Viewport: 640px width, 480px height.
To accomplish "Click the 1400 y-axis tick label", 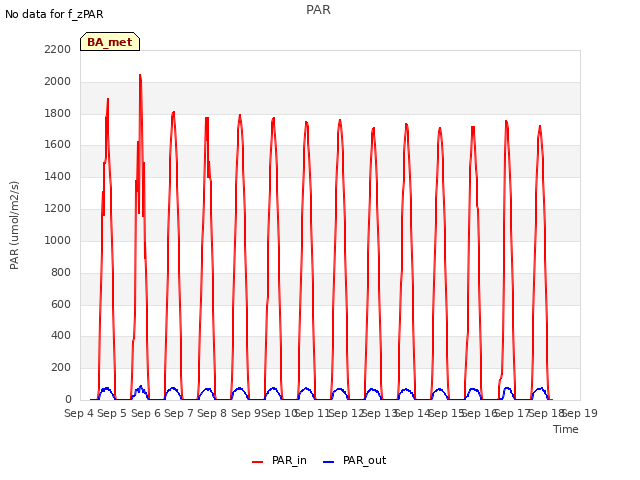I will (58, 177).
